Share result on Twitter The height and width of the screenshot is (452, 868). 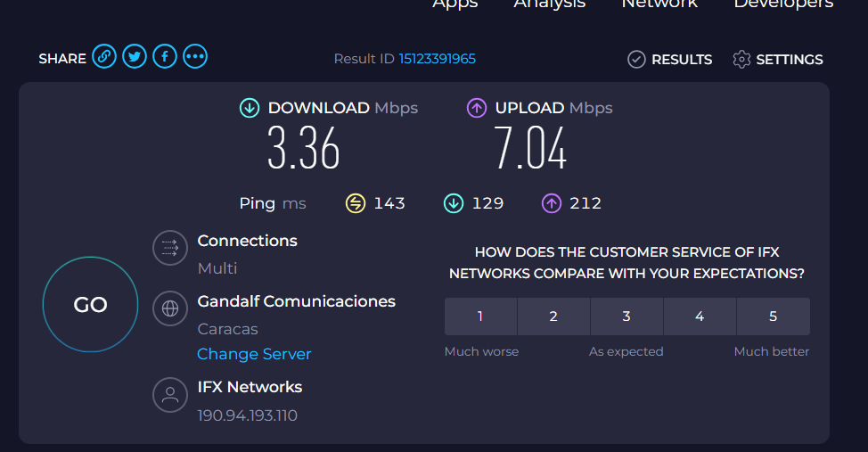click(x=135, y=57)
